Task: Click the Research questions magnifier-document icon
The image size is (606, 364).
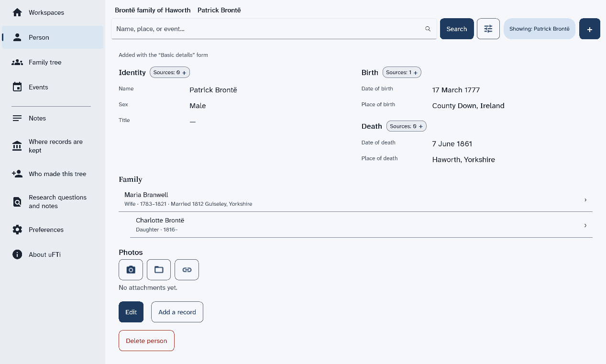Action: 17,202
